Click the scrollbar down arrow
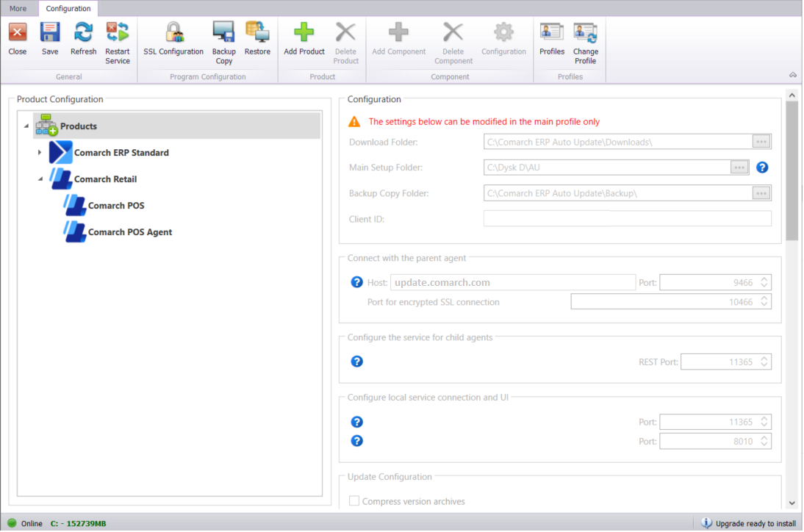 792,503
